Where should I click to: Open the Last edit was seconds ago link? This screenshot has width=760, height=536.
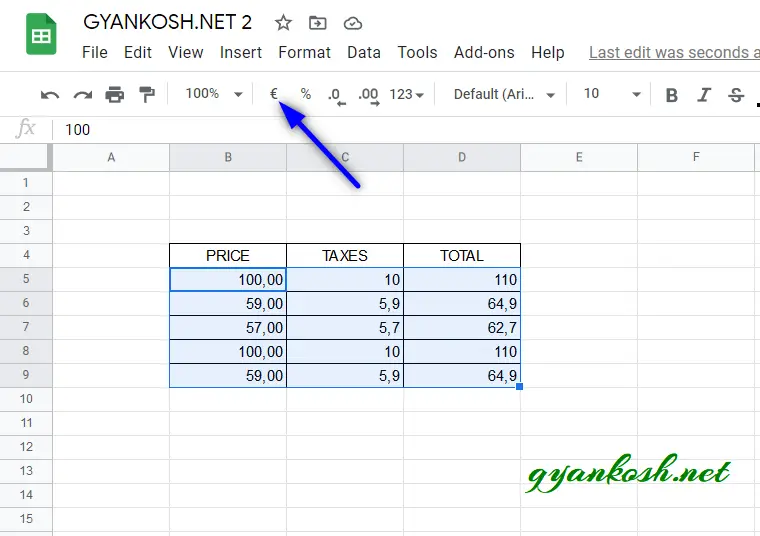tap(674, 52)
